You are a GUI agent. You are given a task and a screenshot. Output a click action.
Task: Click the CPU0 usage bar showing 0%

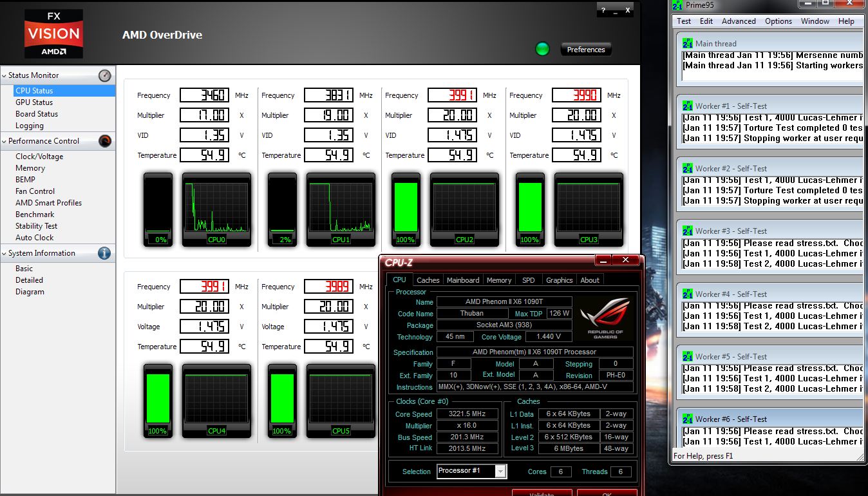[158, 209]
